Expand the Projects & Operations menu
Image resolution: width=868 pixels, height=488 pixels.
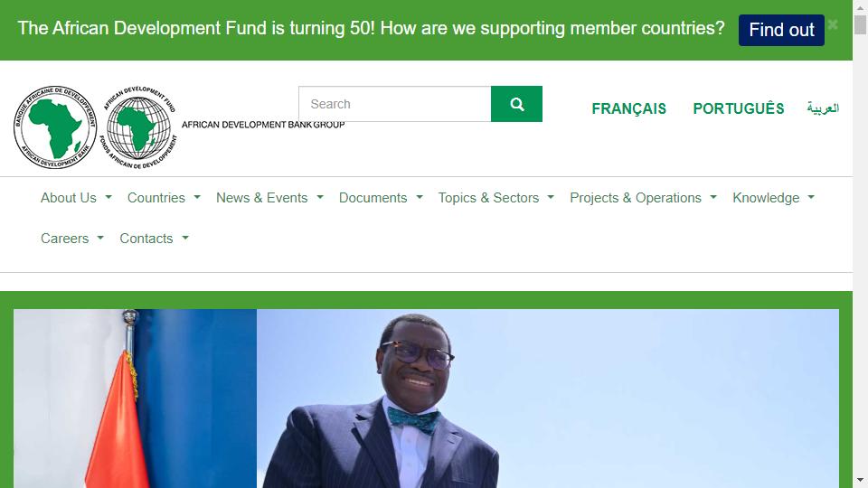click(x=643, y=198)
